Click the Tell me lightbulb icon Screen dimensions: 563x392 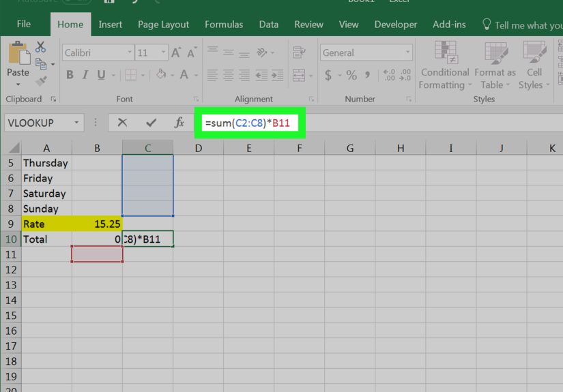click(x=487, y=25)
